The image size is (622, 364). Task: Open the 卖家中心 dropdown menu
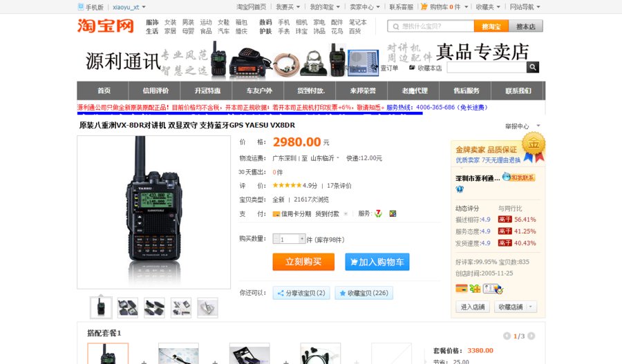tap(364, 7)
